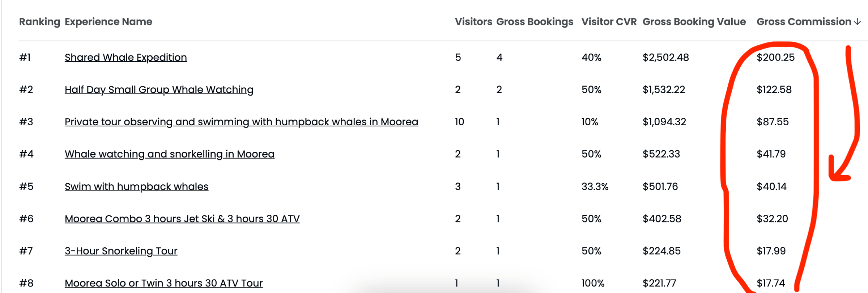Sort by Gross Commission column header
The height and width of the screenshot is (293, 868).
(x=804, y=22)
